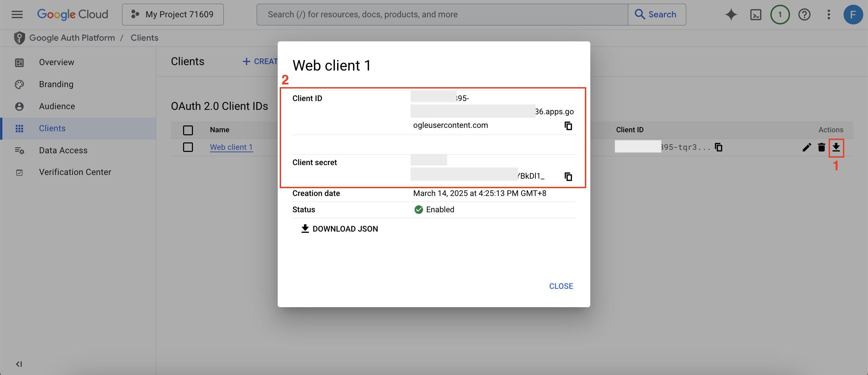Open the help question mark icon
The height and width of the screenshot is (375, 868).
click(804, 15)
